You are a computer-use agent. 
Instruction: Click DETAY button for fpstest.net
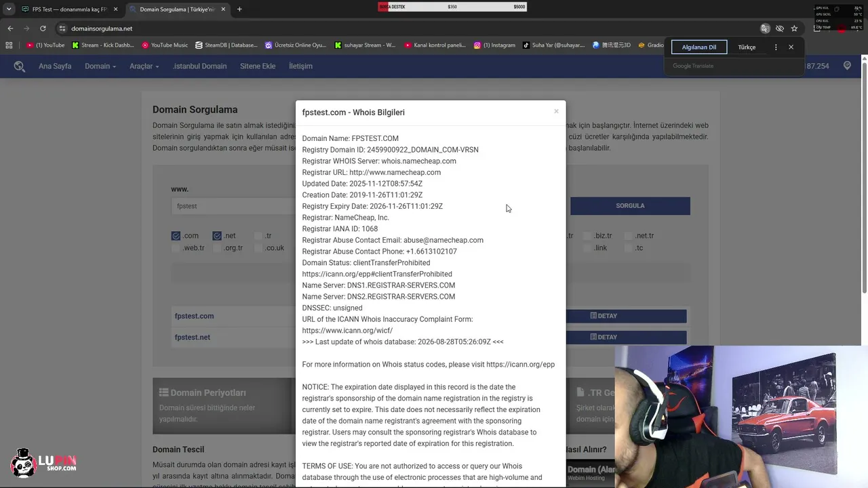604,337
